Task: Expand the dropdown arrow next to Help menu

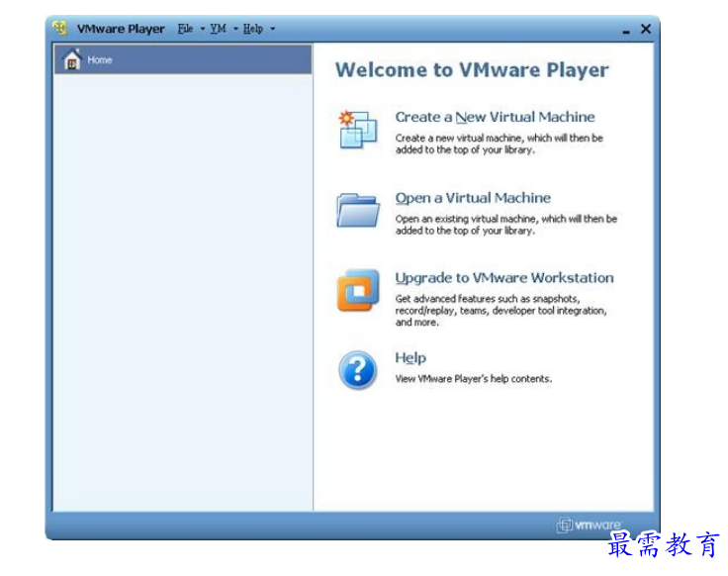Action: (273, 29)
